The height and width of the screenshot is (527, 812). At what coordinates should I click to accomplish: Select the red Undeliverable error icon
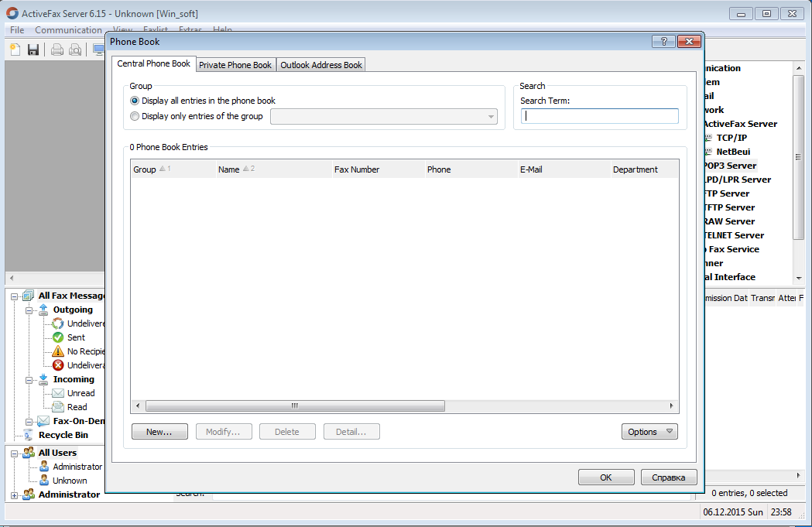point(58,365)
